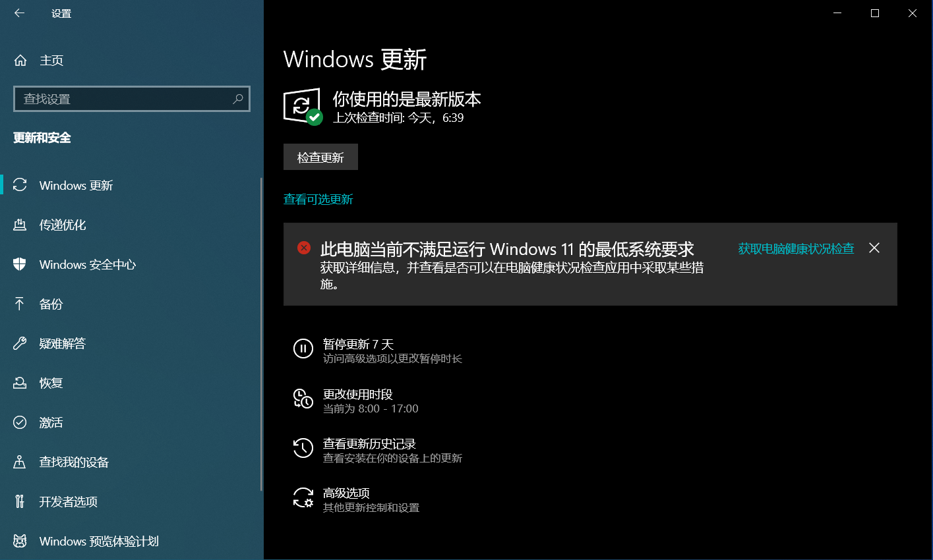Click the sidebar vertical scrollbar
The height and width of the screenshot is (560, 933).
262,335
